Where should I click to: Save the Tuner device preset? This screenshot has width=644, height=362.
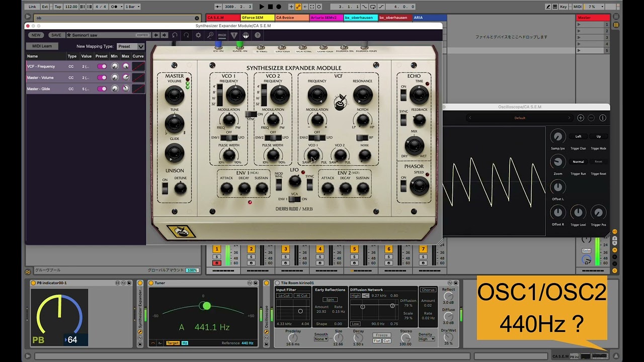pos(255,283)
